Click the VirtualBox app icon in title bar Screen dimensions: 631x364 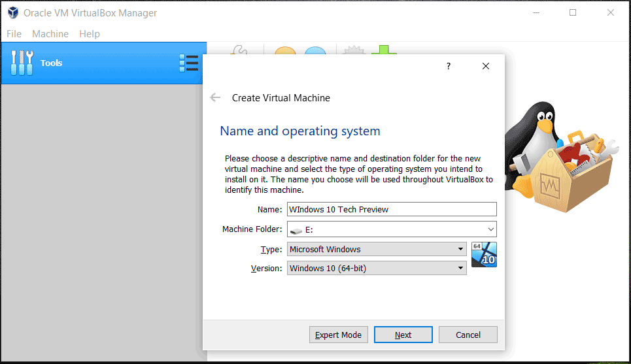(13, 13)
